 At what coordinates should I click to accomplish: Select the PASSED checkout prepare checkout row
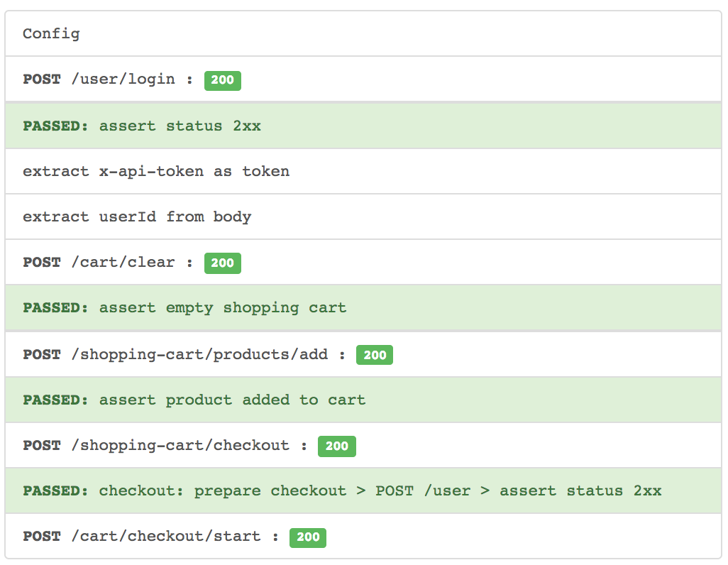coord(363,490)
